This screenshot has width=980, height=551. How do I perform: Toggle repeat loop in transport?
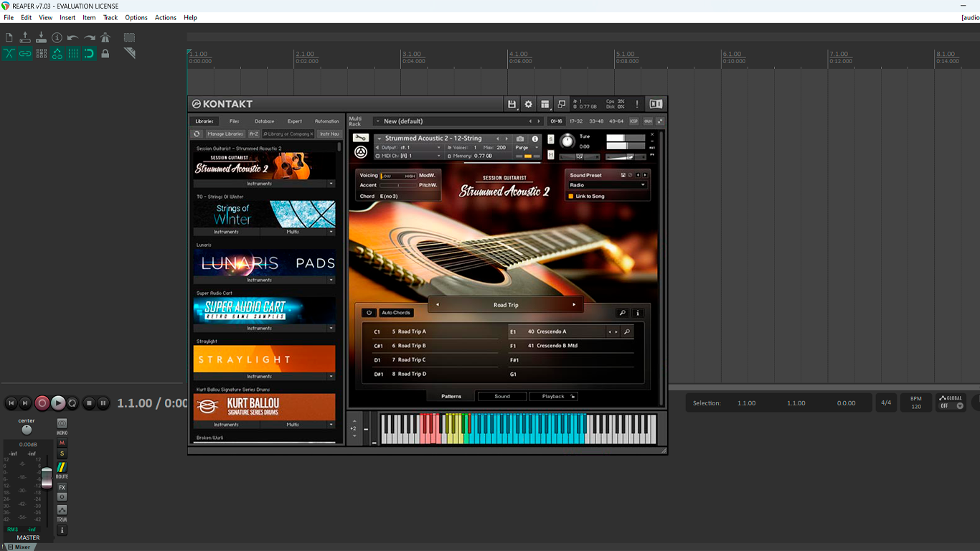72,403
